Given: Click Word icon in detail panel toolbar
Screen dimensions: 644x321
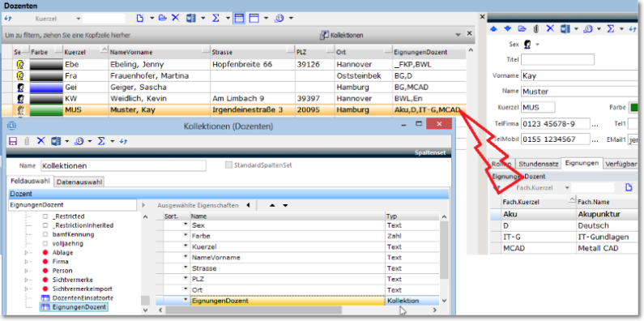Looking at the screenshot, I should [565, 28].
